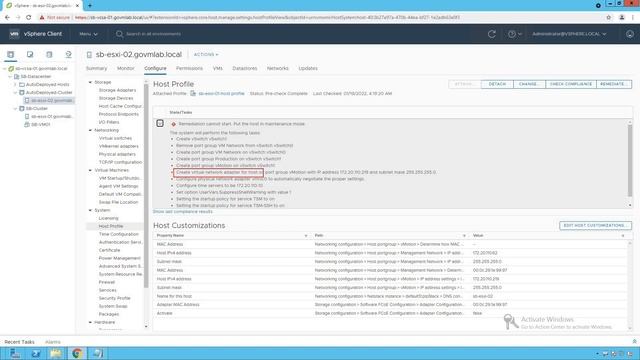Collapse the AutoDeployed-Cluster tree node

pyautogui.click(x=16, y=93)
